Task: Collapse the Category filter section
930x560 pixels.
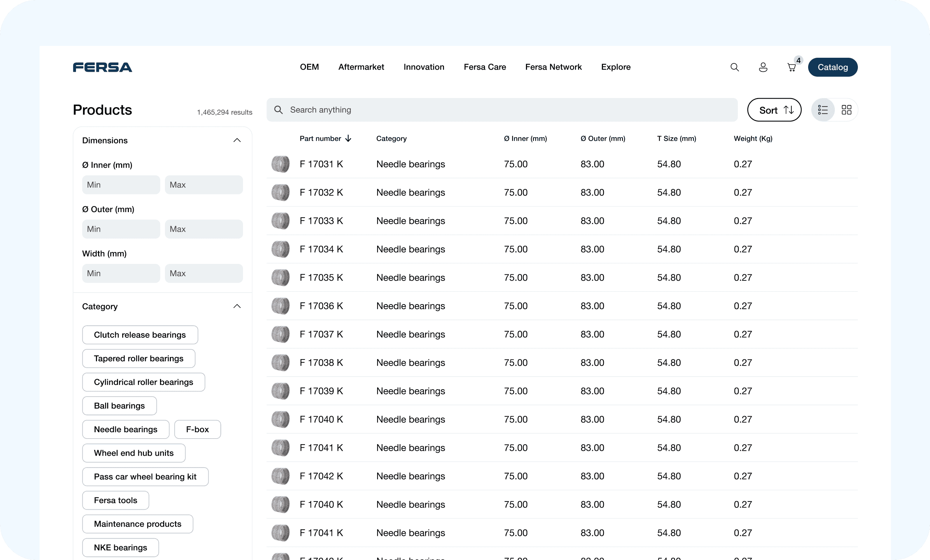Action: 237,306
